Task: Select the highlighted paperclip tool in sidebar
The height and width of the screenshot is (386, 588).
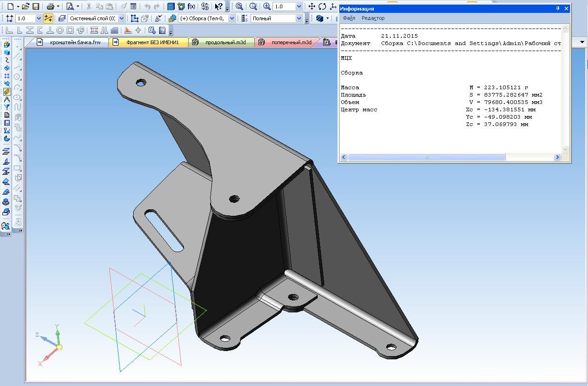Action: (6, 92)
